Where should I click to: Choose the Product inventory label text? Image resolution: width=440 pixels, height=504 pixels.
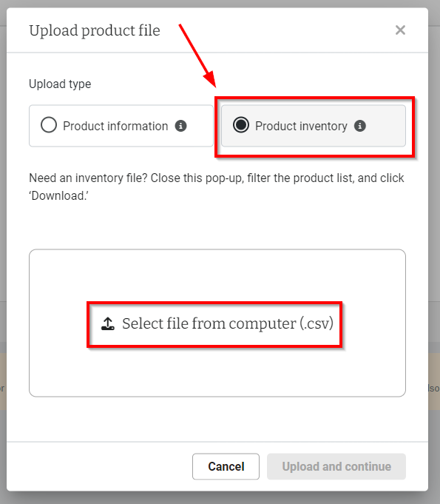pyautogui.click(x=301, y=126)
